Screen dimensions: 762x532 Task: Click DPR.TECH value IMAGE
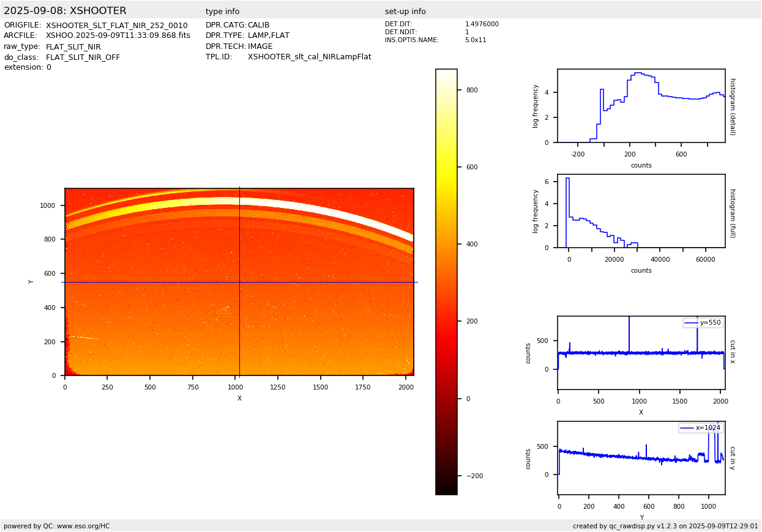pos(260,46)
